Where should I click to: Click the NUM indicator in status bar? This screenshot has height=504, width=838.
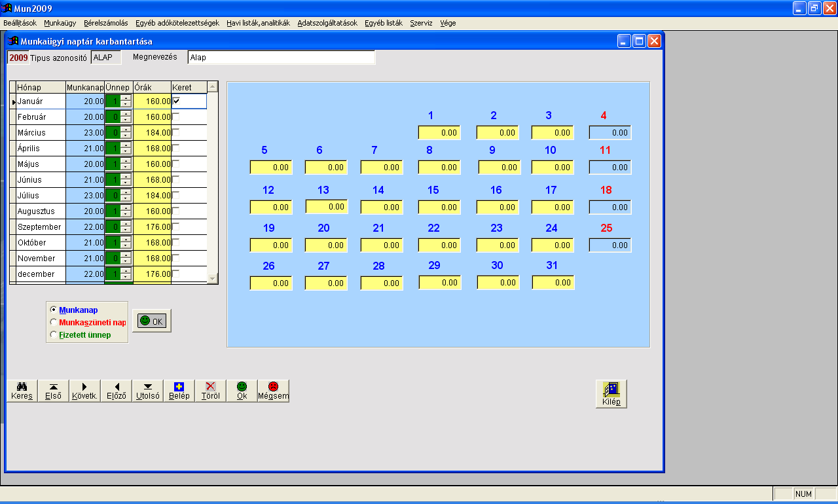pos(803,494)
